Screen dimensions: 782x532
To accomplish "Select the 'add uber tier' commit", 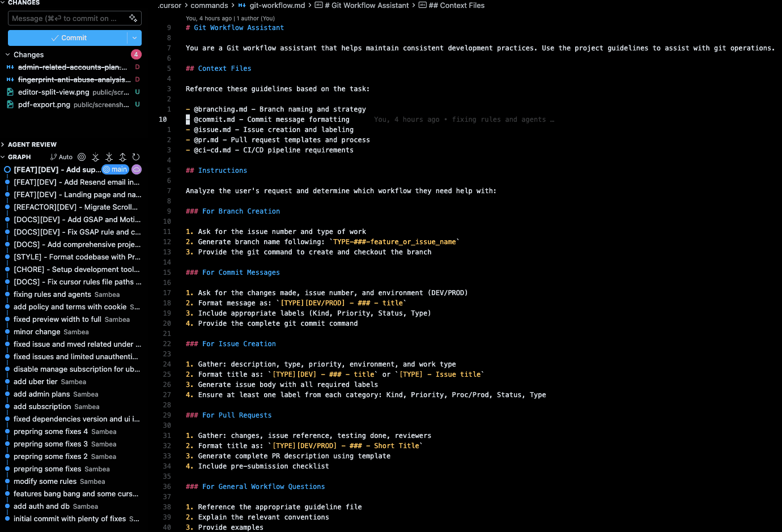I will click(36, 382).
